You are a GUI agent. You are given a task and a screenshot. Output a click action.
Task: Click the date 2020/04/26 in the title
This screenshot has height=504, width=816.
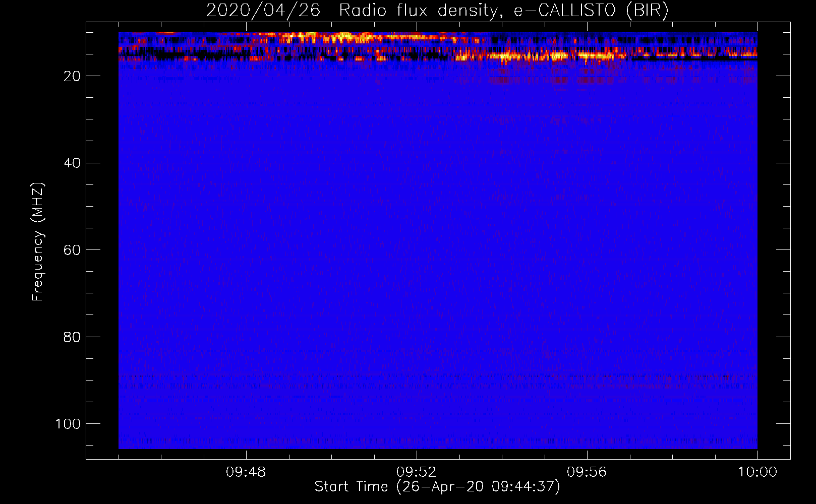coord(263,11)
